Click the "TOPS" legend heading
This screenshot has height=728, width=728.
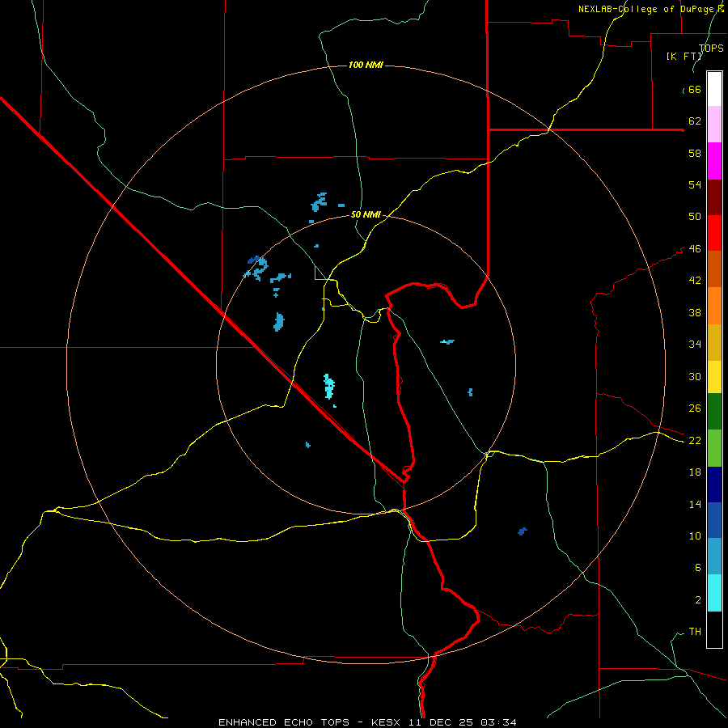point(711,49)
